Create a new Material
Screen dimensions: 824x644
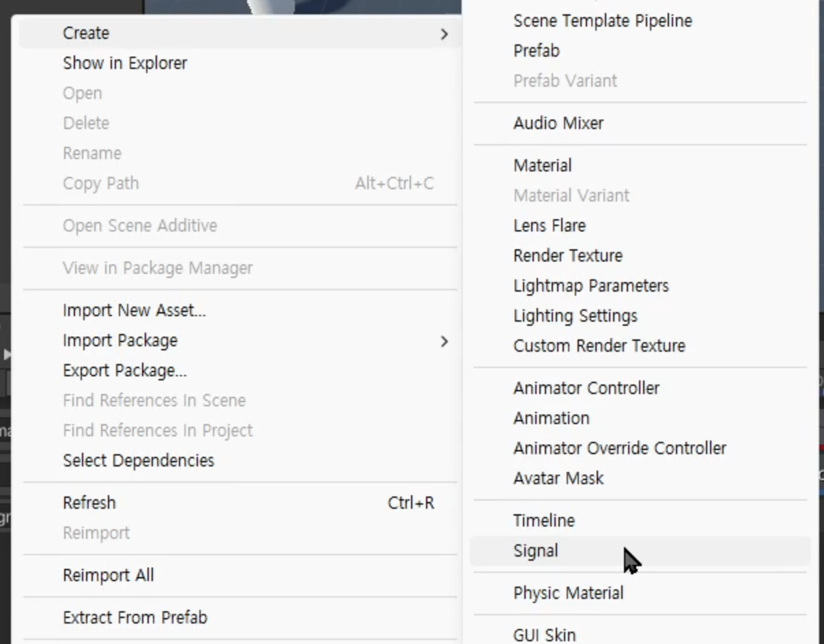tap(543, 166)
